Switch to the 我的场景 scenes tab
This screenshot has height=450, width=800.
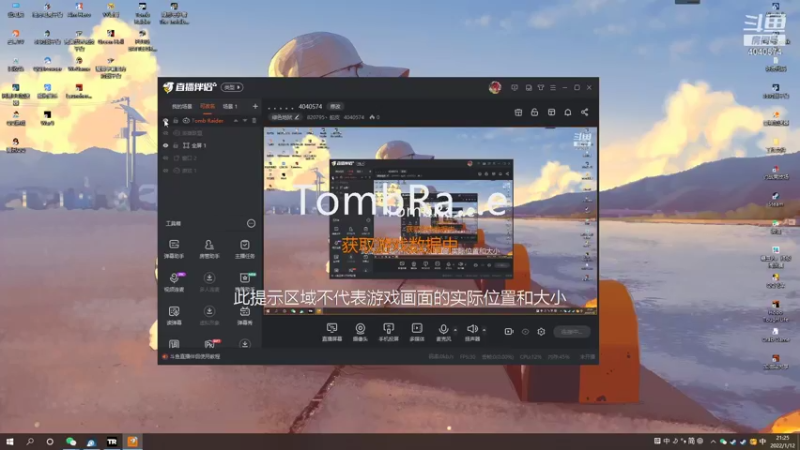click(x=182, y=106)
